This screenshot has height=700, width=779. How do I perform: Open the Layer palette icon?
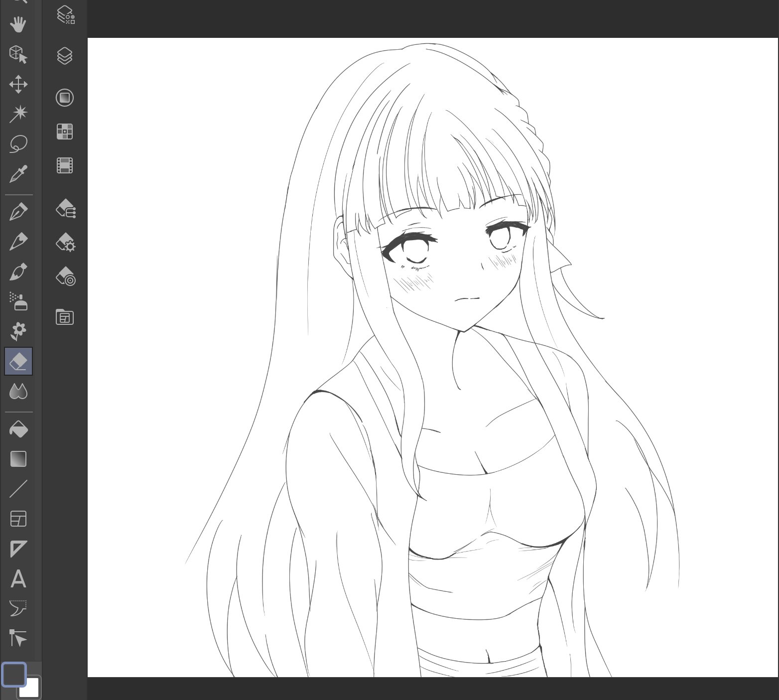pyautogui.click(x=65, y=56)
